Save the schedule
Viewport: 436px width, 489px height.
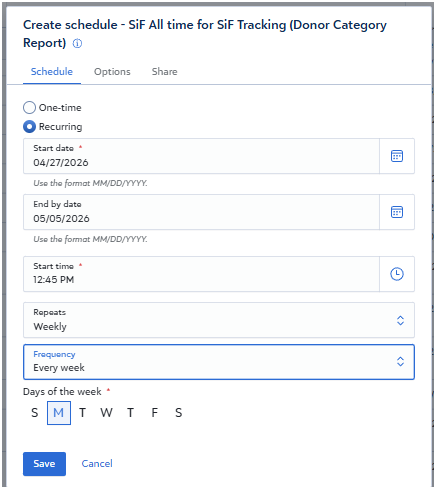click(44, 464)
